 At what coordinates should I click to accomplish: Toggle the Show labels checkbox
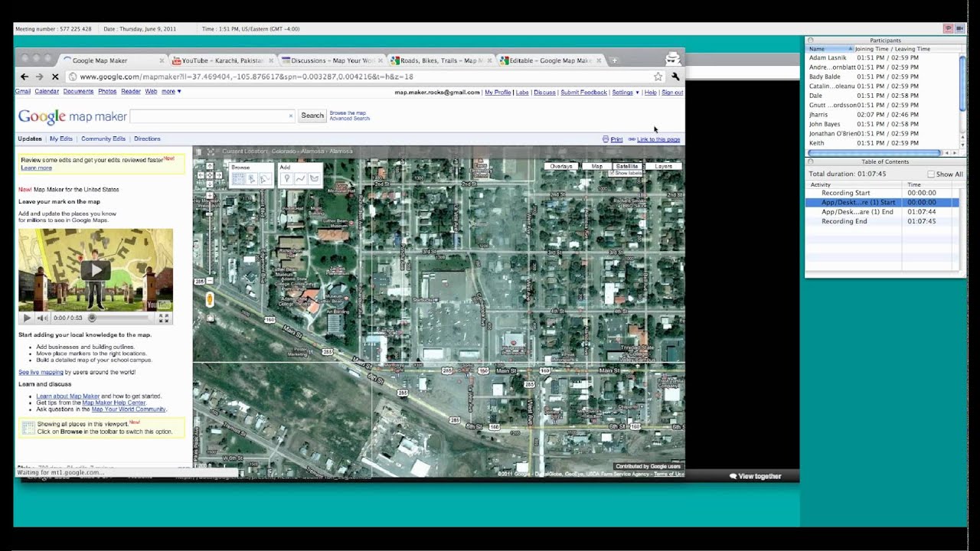(x=612, y=174)
